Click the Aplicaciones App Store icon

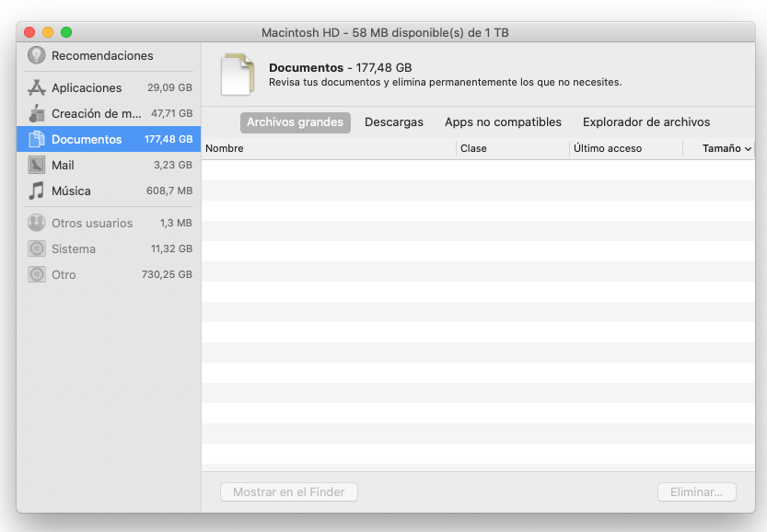(36, 87)
